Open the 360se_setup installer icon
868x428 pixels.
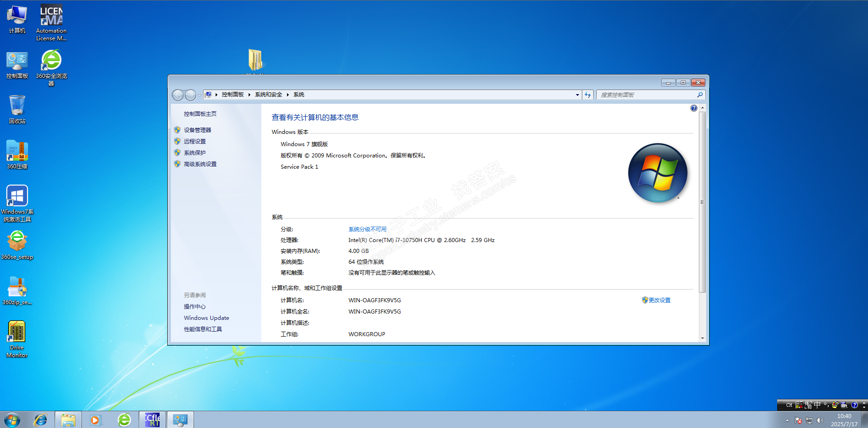tap(17, 245)
